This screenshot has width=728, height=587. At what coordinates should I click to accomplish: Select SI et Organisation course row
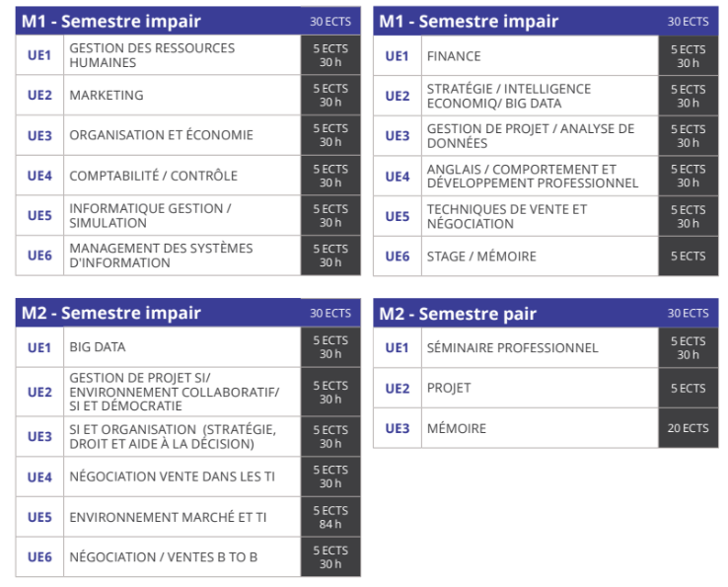click(173, 436)
